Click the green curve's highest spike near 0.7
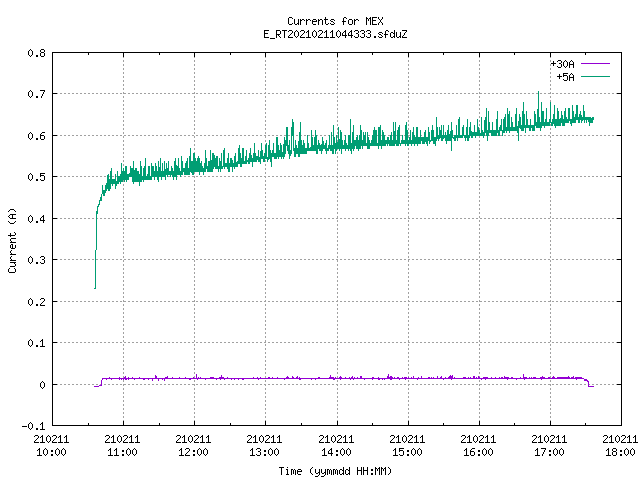 click(x=538, y=93)
